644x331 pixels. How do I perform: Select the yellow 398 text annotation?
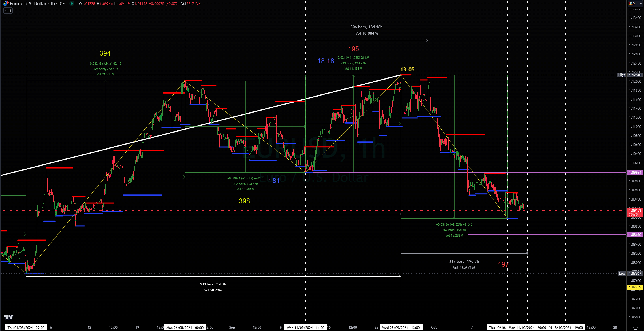pyautogui.click(x=244, y=201)
